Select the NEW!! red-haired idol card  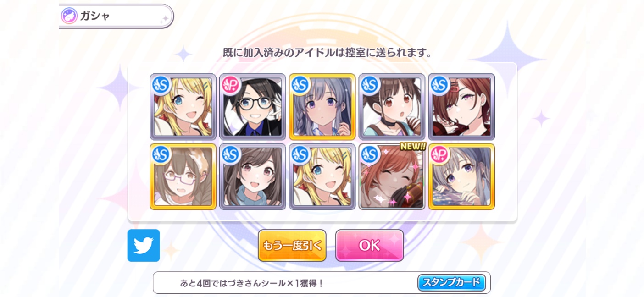[x=392, y=176]
